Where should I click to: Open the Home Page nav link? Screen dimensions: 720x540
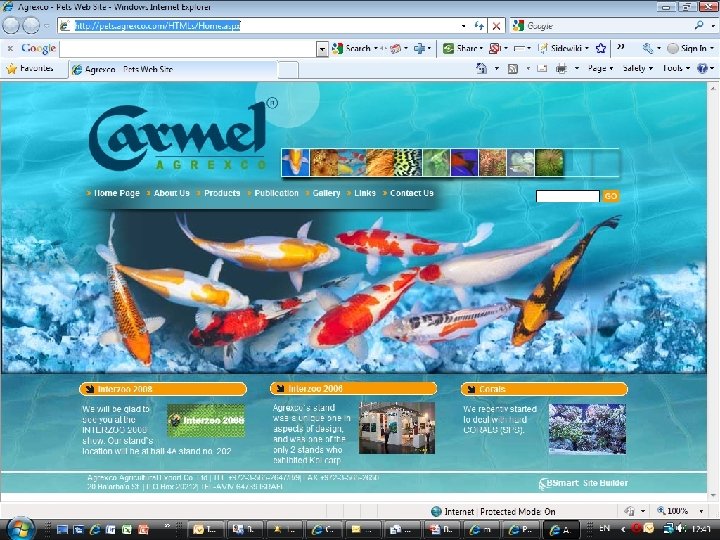click(116, 193)
